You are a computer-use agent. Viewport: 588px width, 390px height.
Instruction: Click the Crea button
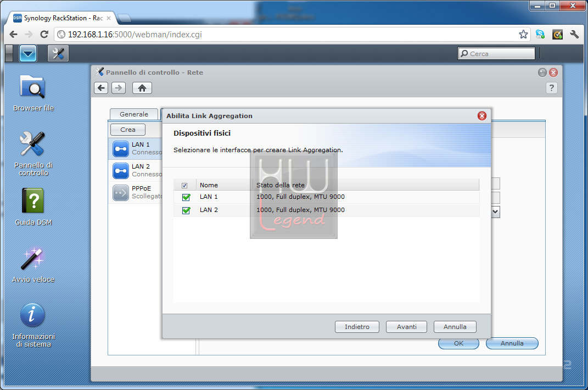pyautogui.click(x=128, y=130)
